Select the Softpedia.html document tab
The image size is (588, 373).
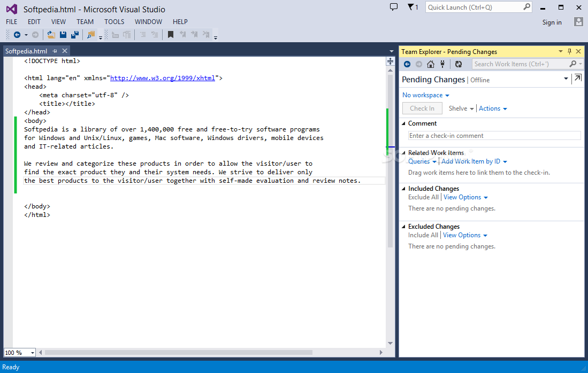[26, 51]
